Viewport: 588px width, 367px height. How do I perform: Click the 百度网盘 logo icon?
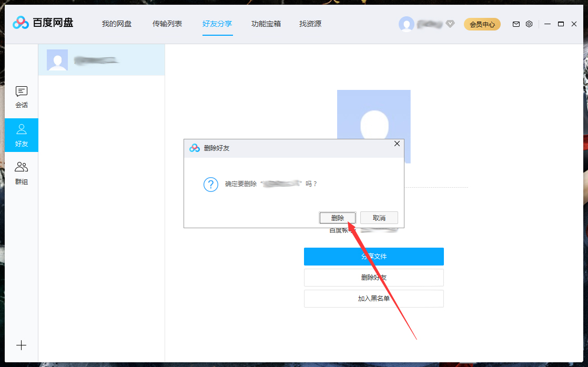(x=20, y=23)
